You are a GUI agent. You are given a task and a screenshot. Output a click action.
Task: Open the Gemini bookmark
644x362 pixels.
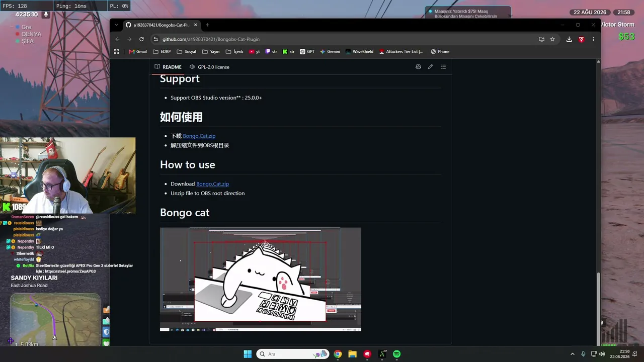[x=330, y=51]
